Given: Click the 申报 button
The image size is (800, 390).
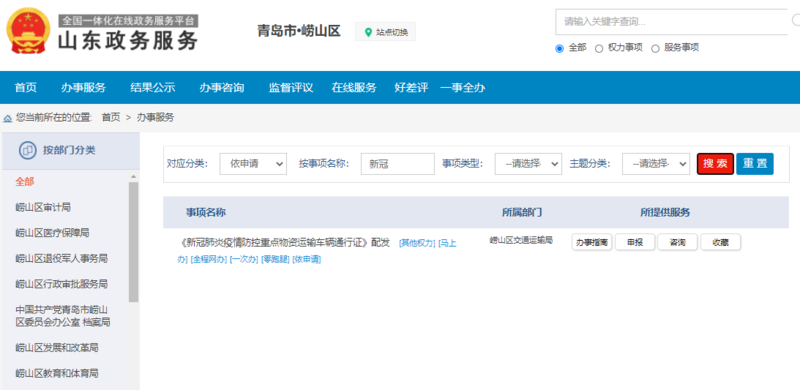Looking at the screenshot, I should point(635,242).
